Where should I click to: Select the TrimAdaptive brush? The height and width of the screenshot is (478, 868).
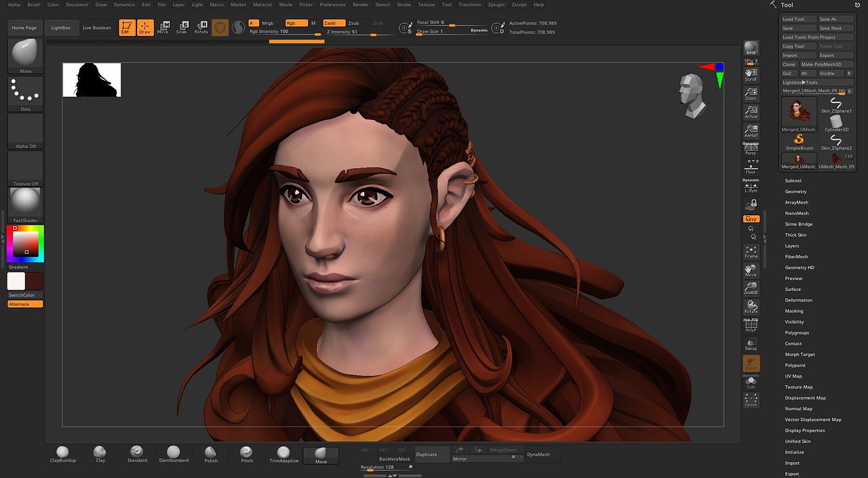point(283,454)
